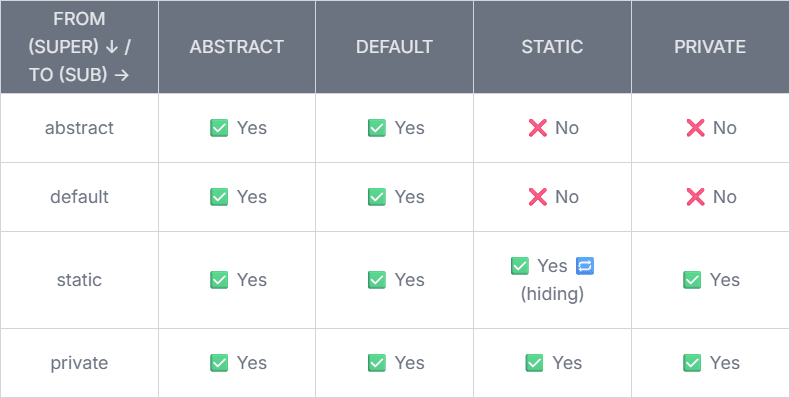Click the green checkmark in private row, ABSTRACT column
Image resolution: width=790 pixels, height=398 pixels.
(x=219, y=363)
